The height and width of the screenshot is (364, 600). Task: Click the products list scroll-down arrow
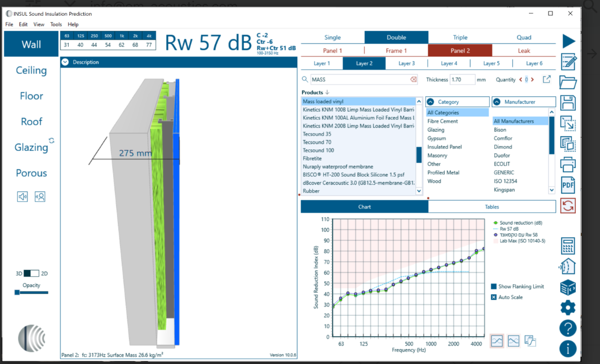click(x=419, y=191)
